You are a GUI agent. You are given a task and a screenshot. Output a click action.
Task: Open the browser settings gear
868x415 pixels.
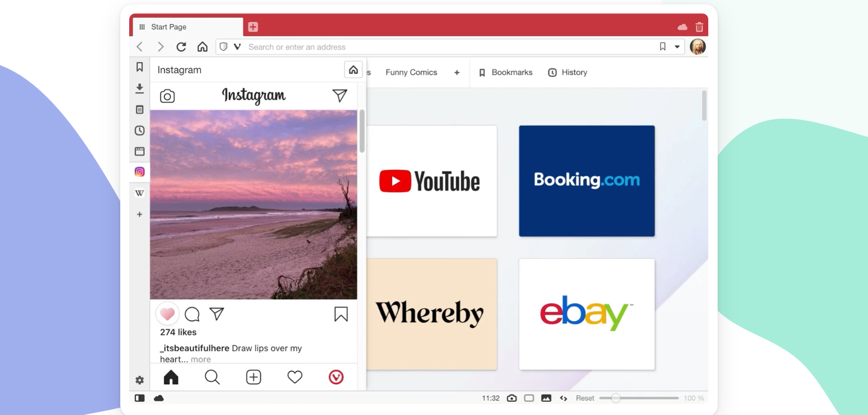139,380
